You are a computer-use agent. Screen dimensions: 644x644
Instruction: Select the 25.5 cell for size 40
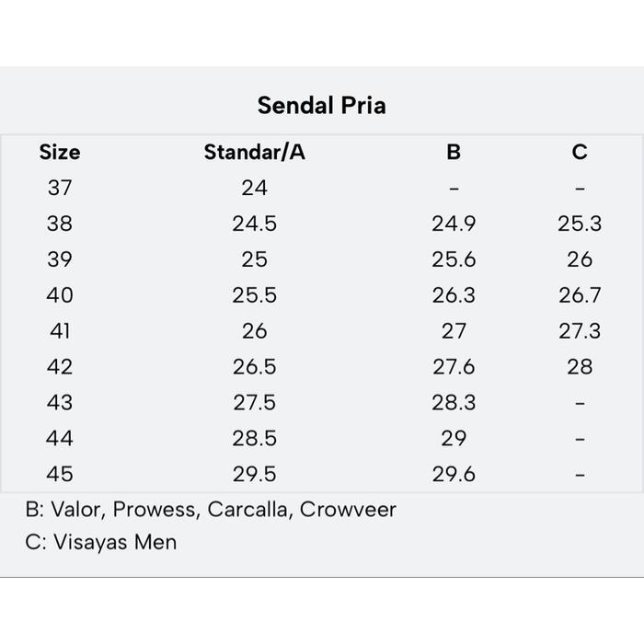254,295
